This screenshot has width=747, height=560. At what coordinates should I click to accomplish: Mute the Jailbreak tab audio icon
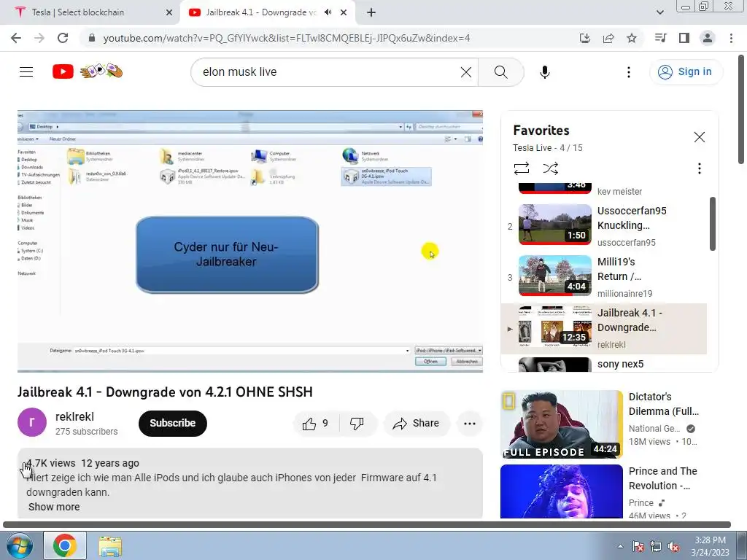(328, 12)
